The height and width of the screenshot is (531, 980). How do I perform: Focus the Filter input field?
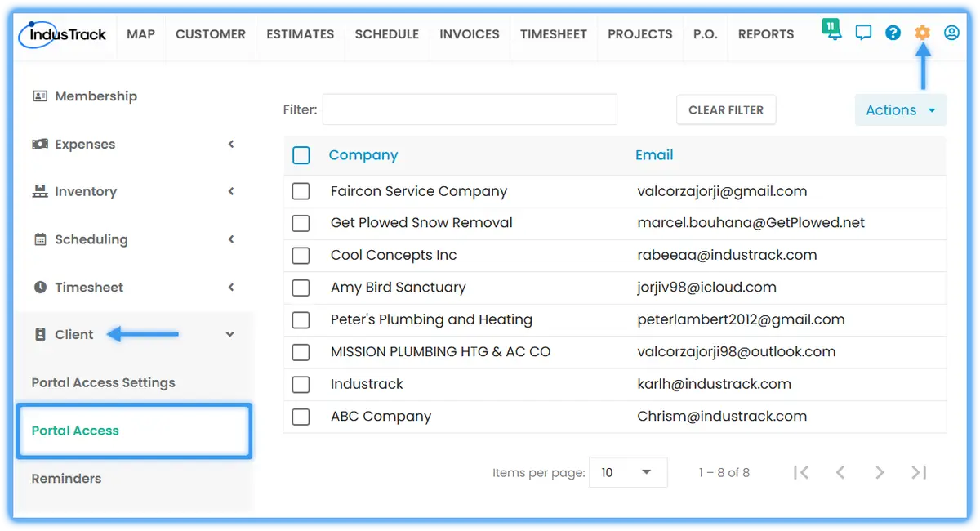click(x=470, y=109)
